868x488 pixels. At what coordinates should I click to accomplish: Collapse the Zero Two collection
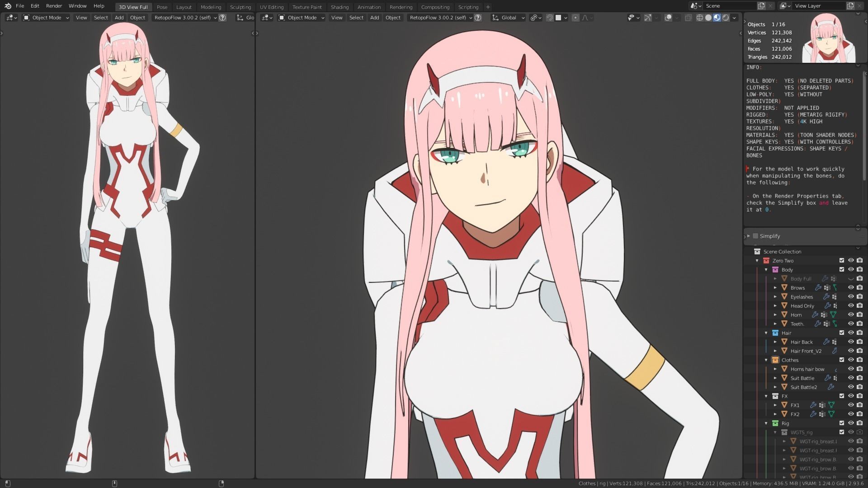click(757, 260)
